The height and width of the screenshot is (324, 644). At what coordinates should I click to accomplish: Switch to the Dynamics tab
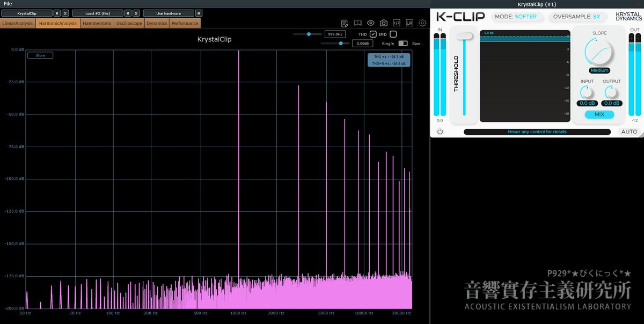pyautogui.click(x=157, y=23)
